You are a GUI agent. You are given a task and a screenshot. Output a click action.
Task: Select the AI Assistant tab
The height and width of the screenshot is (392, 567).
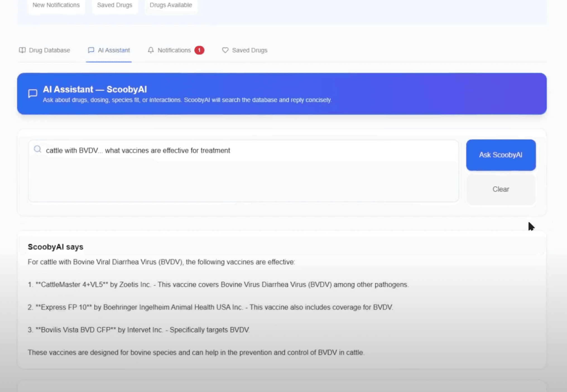(114, 50)
